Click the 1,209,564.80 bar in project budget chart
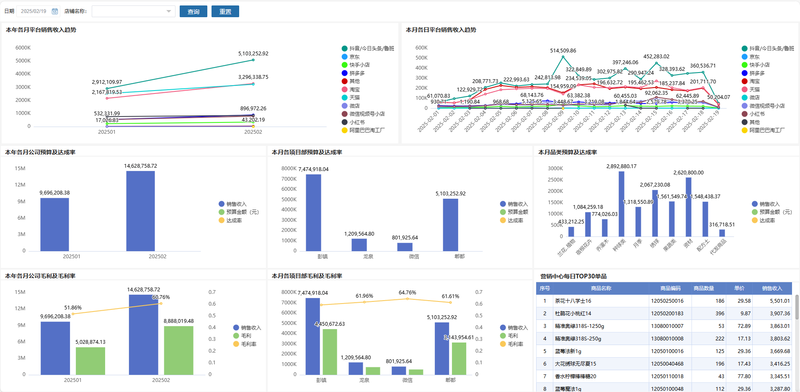 pos(359,245)
